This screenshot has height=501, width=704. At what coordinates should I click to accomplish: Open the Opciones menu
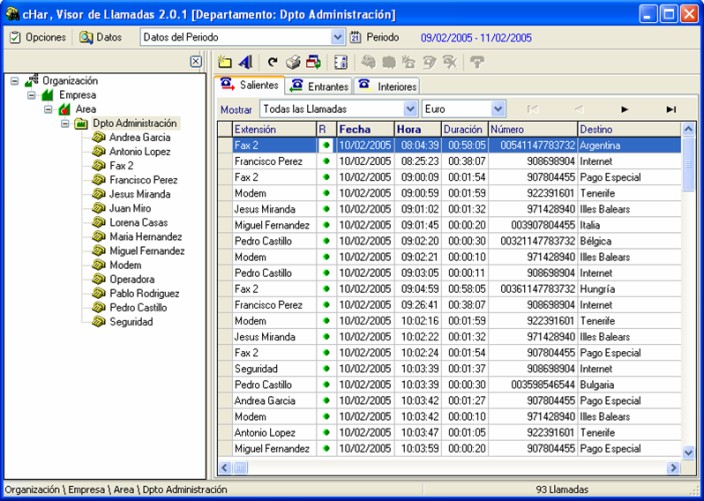pyautogui.click(x=38, y=37)
